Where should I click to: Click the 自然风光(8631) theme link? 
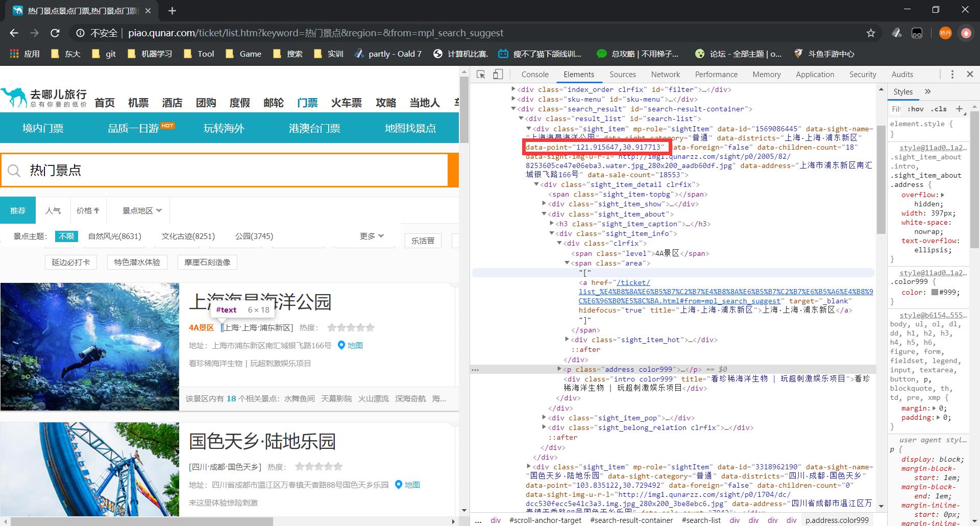pyautogui.click(x=115, y=236)
